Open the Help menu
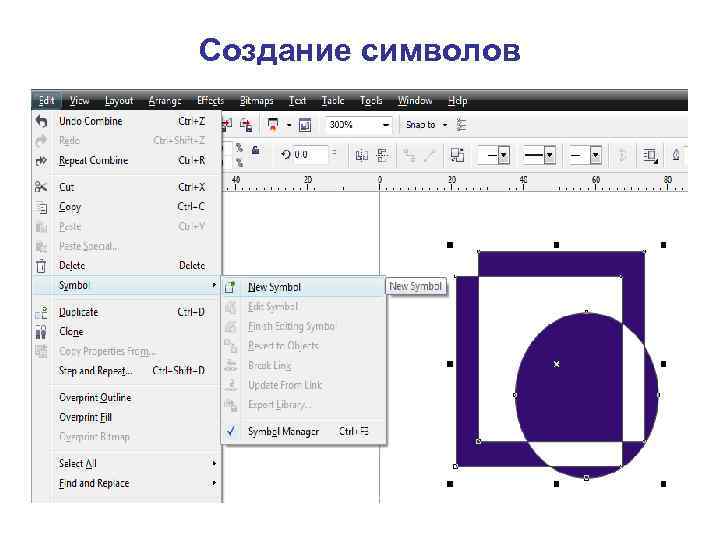 coord(457,100)
